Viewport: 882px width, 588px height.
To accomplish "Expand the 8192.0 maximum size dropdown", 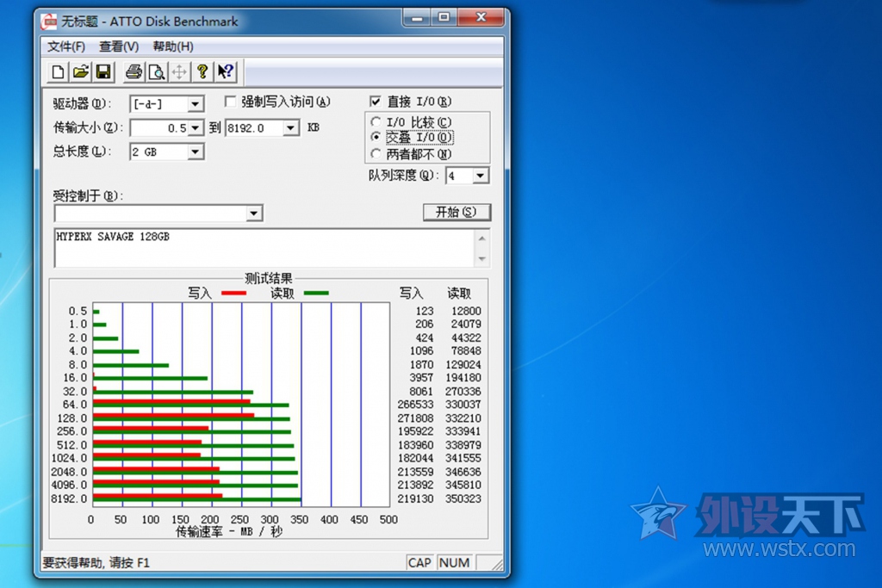I will coord(290,128).
